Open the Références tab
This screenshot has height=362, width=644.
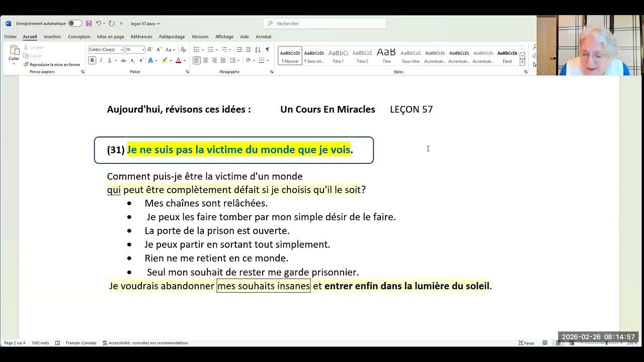click(x=141, y=37)
